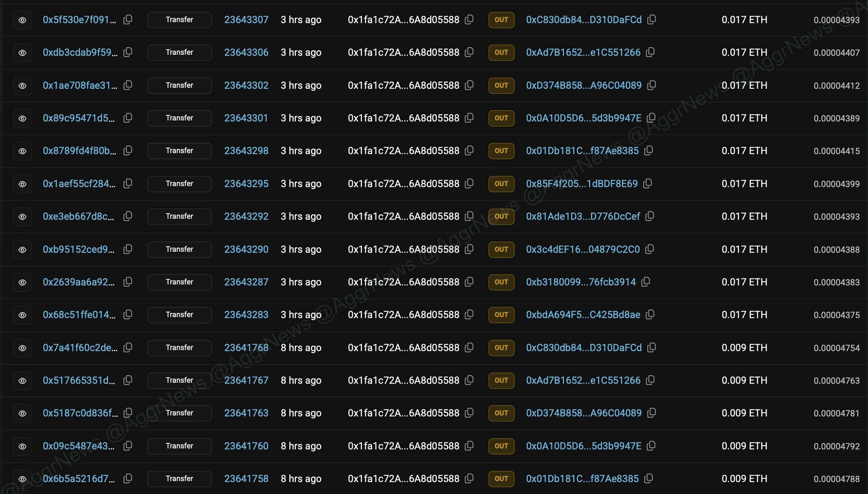Open address 0xbdA694F5...C425Bd8ae

click(x=583, y=315)
